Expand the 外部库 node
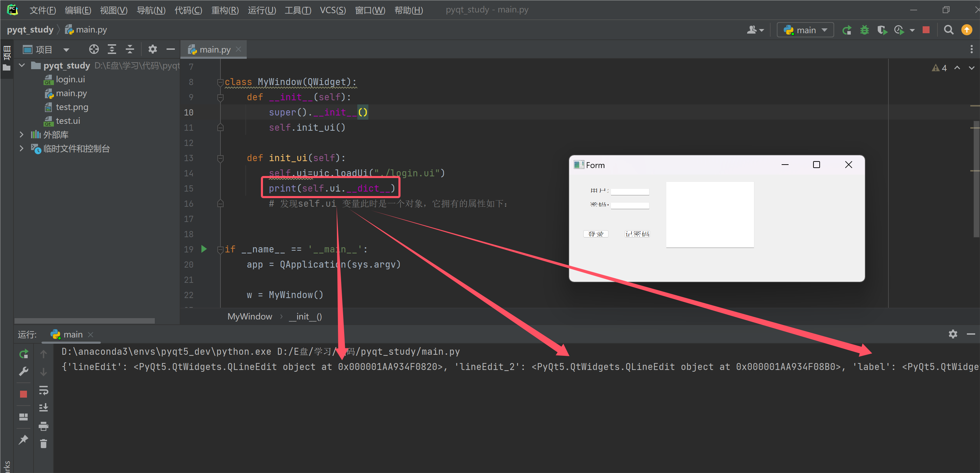The width and height of the screenshot is (980, 473). coord(21,135)
